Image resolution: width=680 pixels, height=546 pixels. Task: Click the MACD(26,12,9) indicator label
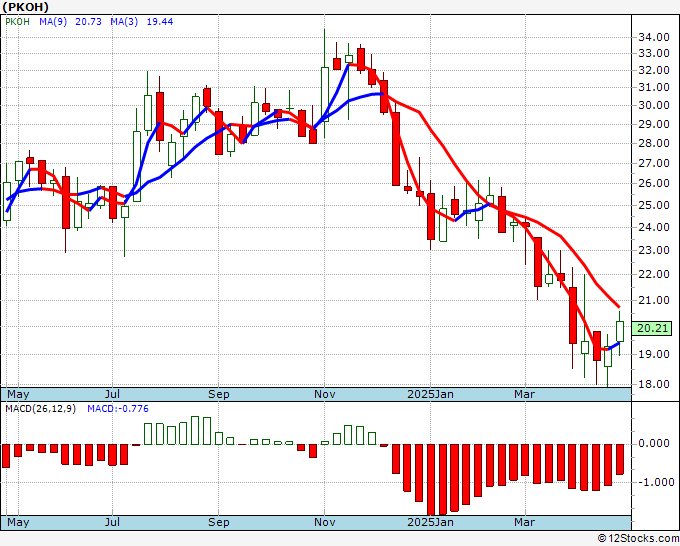tap(40, 409)
